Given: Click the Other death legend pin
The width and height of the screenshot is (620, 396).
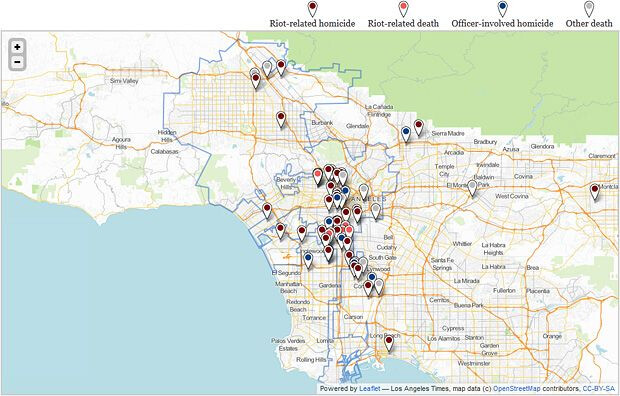Looking at the screenshot, I should tap(589, 9).
